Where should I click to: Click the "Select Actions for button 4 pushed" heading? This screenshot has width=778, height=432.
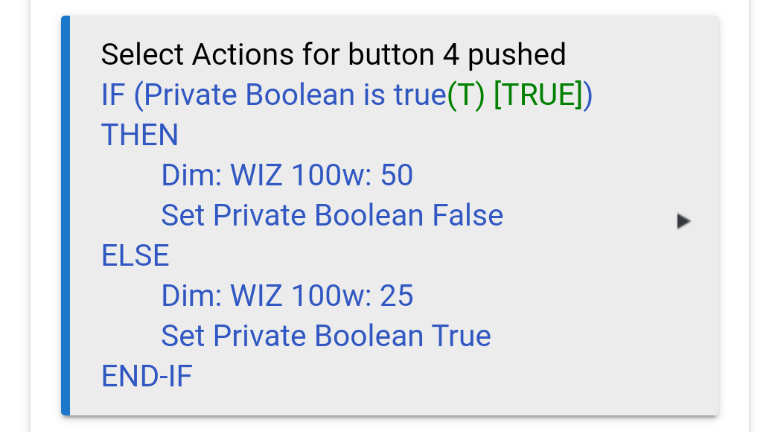[333, 54]
